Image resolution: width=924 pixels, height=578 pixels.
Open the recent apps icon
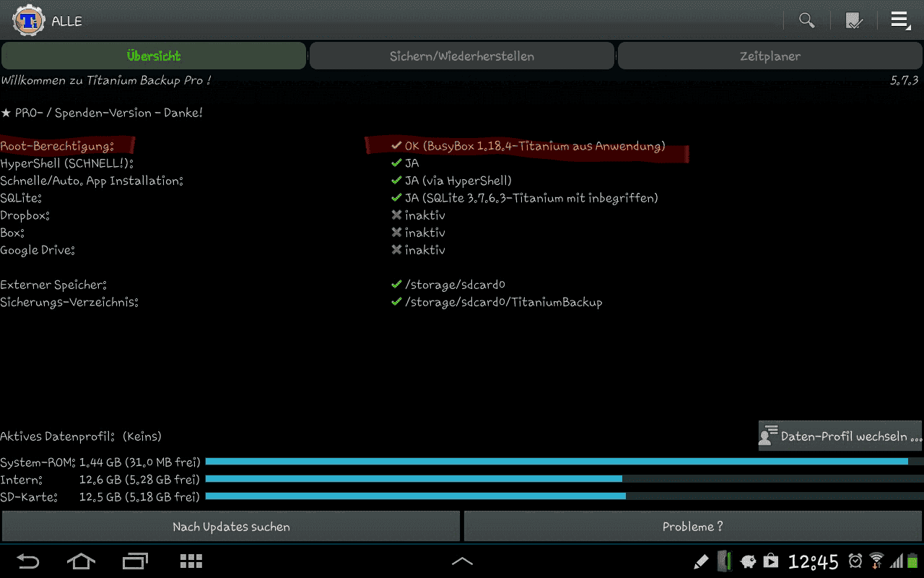click(x=135, y=561)
